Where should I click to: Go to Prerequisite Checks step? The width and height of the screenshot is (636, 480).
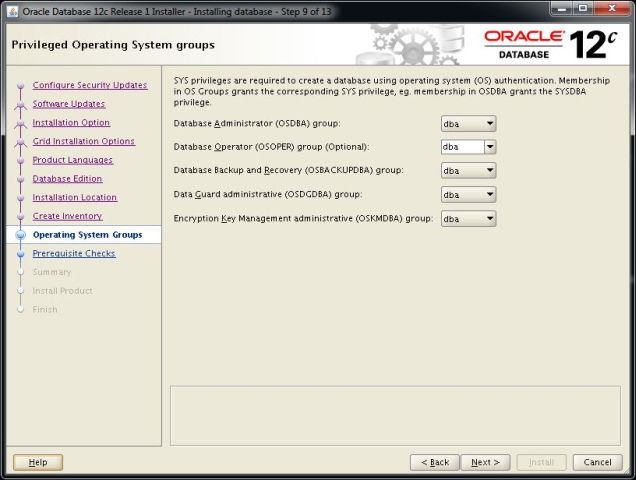point(74,253)
